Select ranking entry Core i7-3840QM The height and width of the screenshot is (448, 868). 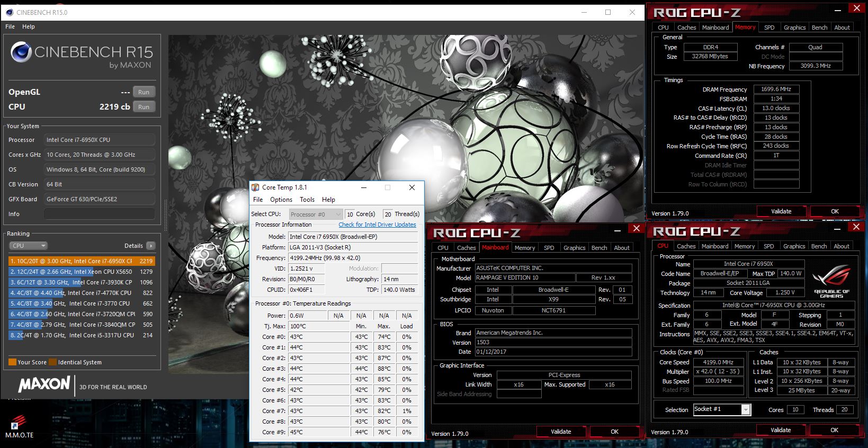click(x=82, y=325)
